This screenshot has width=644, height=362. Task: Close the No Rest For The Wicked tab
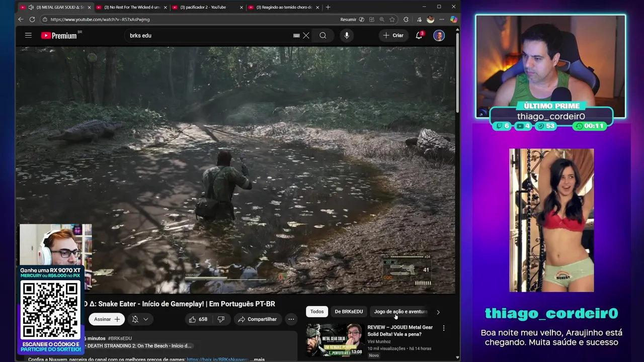[x=165, y=7]
